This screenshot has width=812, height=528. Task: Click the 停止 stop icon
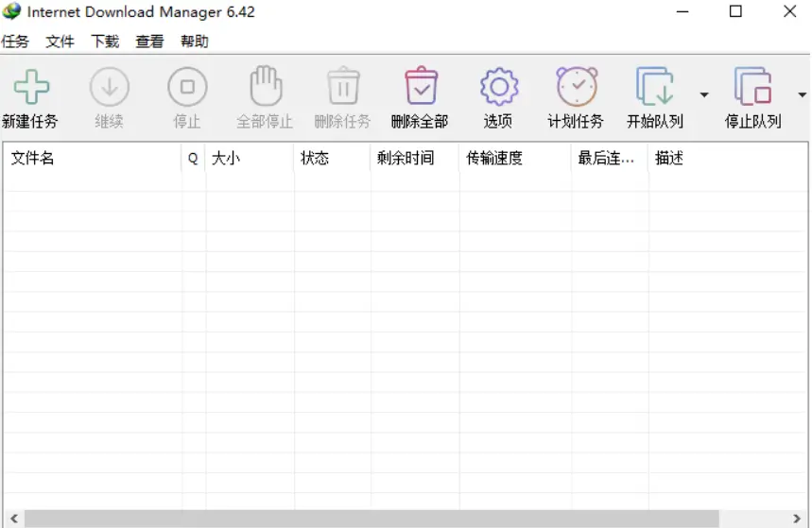pos(187,87)
